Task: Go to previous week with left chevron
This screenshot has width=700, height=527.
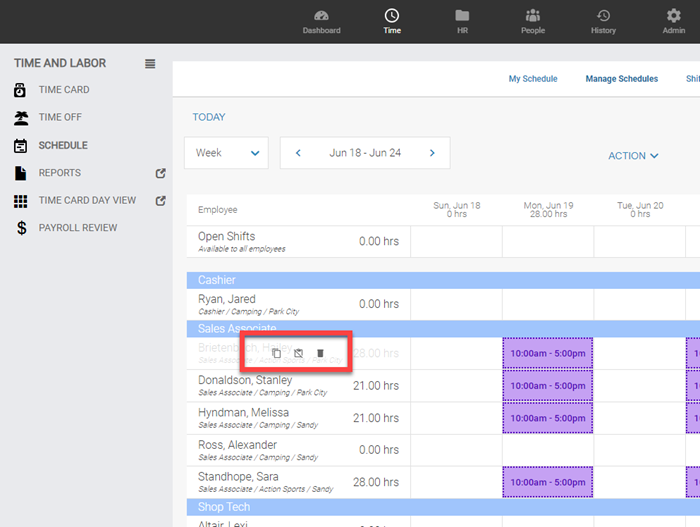Action: 298,153
